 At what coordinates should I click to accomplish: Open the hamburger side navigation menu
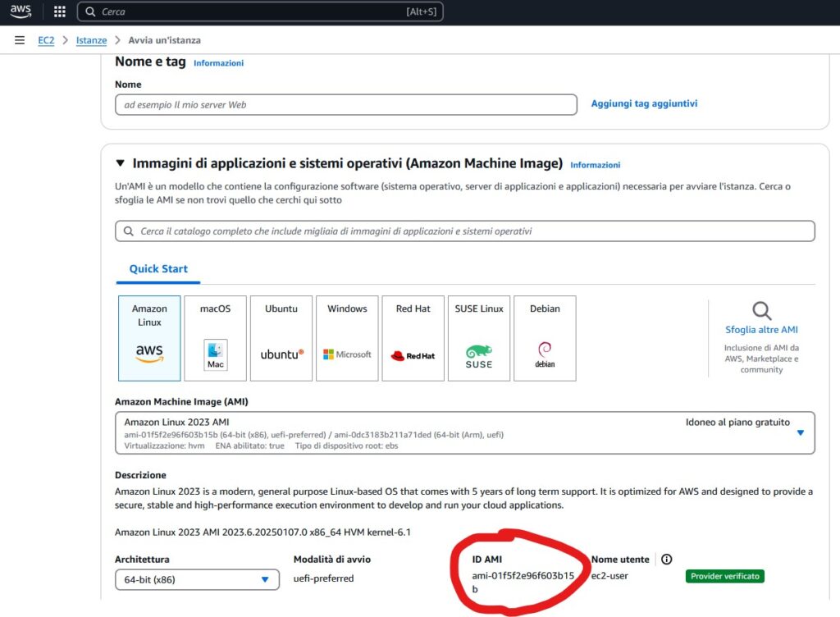[20, 40]
